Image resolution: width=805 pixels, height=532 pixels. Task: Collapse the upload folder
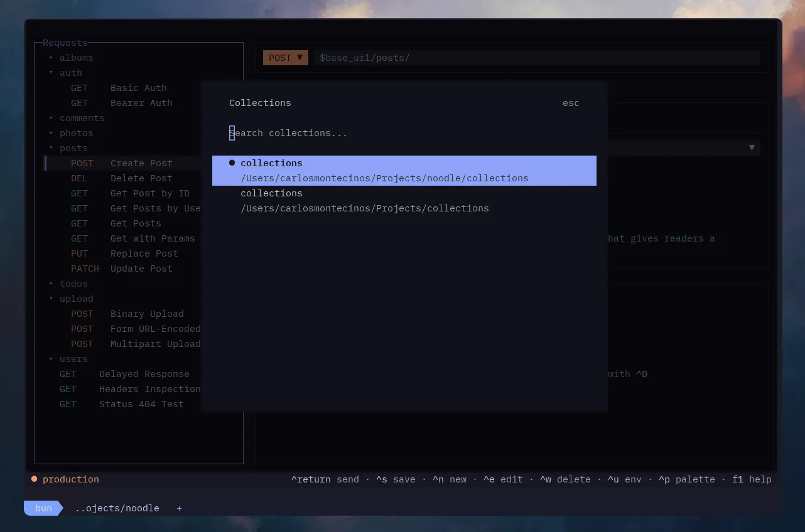(71, 299)
